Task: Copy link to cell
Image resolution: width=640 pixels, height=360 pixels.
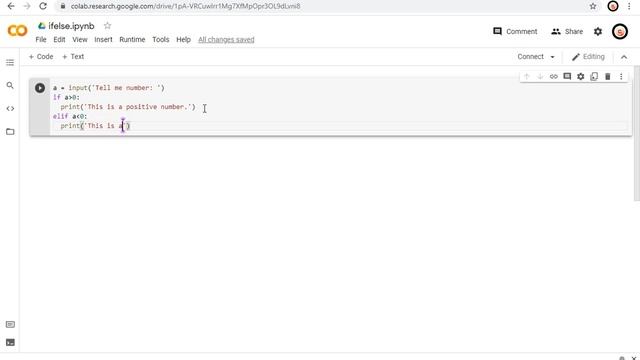Action: point(553,76)
